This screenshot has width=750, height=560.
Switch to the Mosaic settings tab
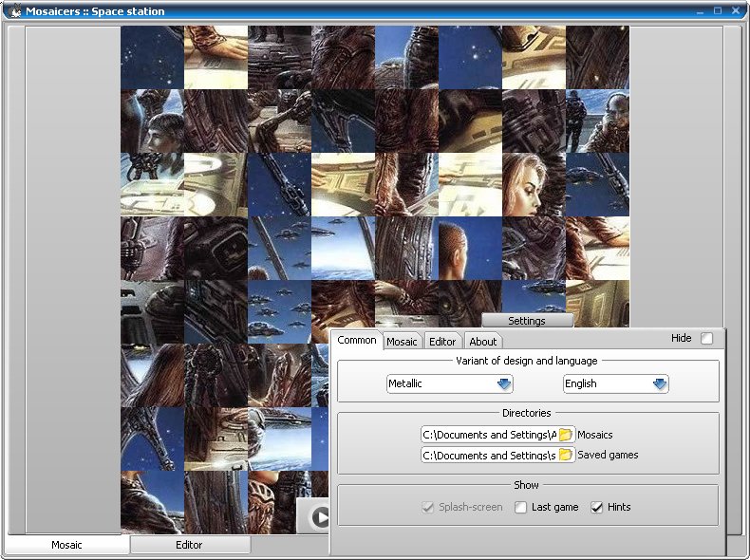point(402,342)
